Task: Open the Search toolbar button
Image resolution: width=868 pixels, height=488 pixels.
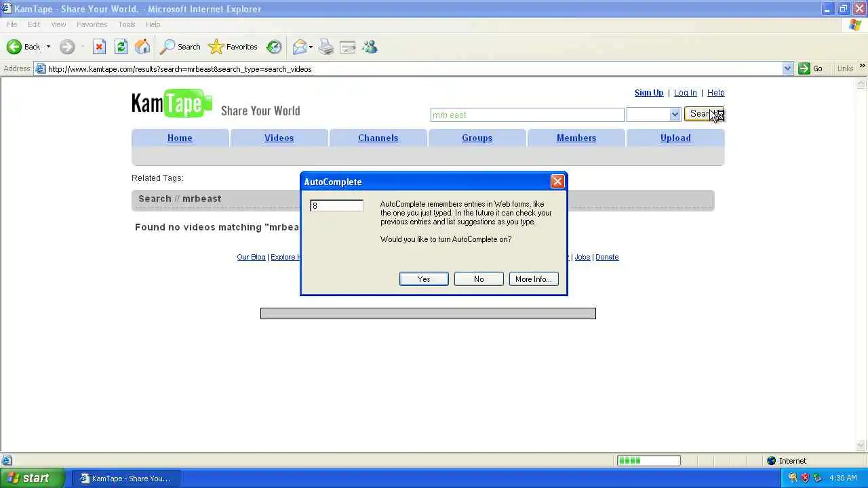Action: click(180, 47)
